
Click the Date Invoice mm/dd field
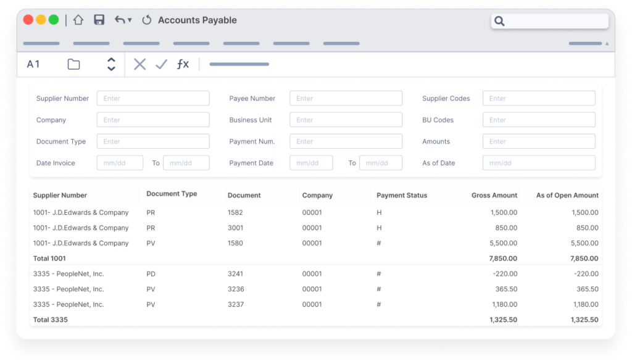tap(120, 162)
